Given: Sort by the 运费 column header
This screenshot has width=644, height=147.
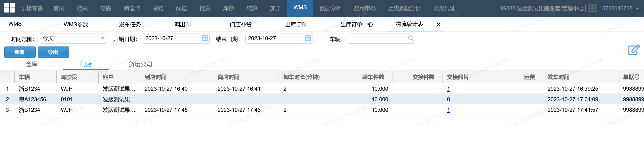Looking at the screenshot, I should [518, 77].
